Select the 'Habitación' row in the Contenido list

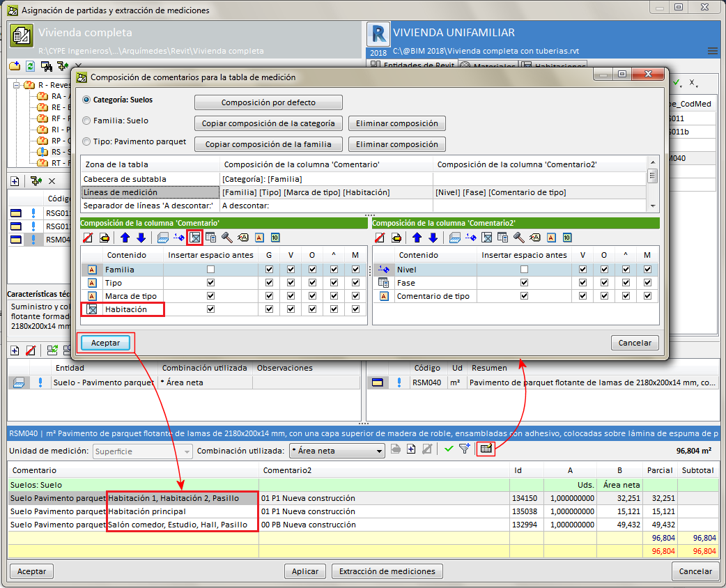click(x=224, y=309)
